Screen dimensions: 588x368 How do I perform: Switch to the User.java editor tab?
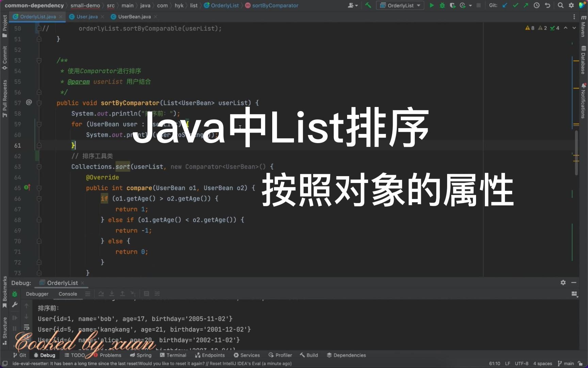pos(87,17)
